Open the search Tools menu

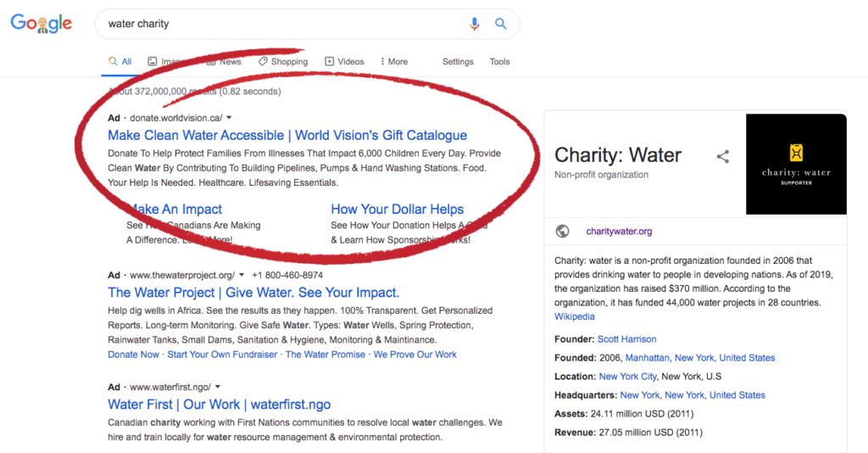tap(499, 62)
